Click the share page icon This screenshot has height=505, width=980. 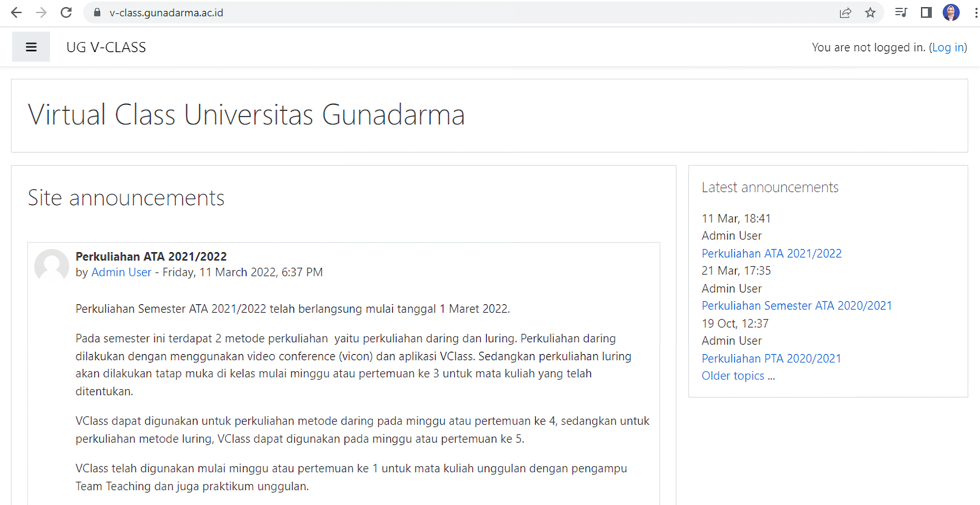pos(846,13)
